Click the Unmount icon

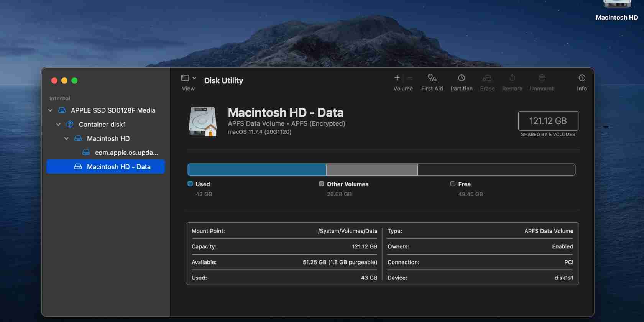[542, 78]
